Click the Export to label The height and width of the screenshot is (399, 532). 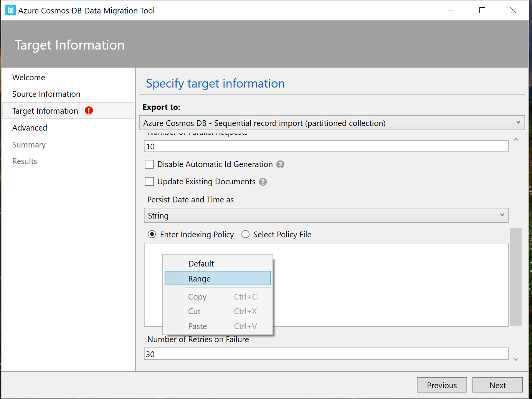[x=162, y=107]
